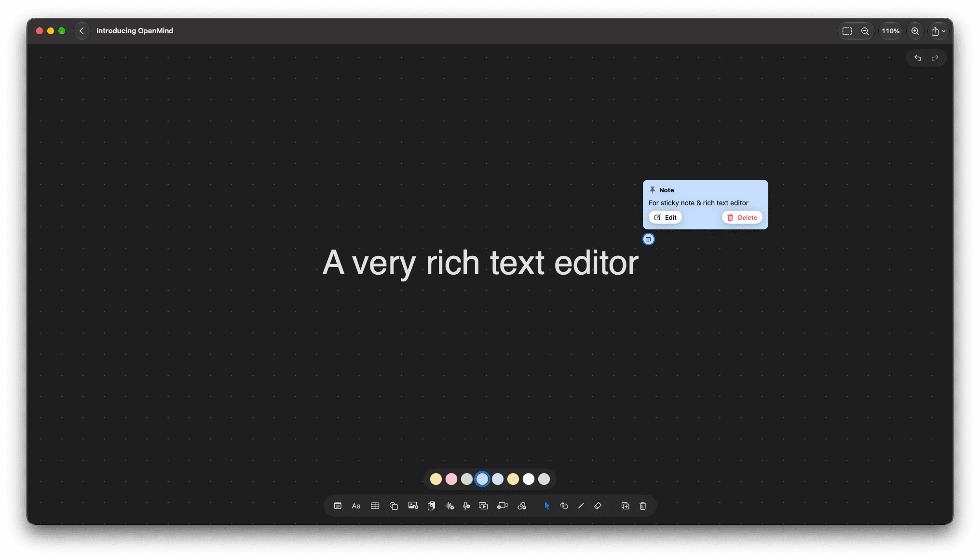
Task: Select the hand pan tool
Action: point(564,506)
